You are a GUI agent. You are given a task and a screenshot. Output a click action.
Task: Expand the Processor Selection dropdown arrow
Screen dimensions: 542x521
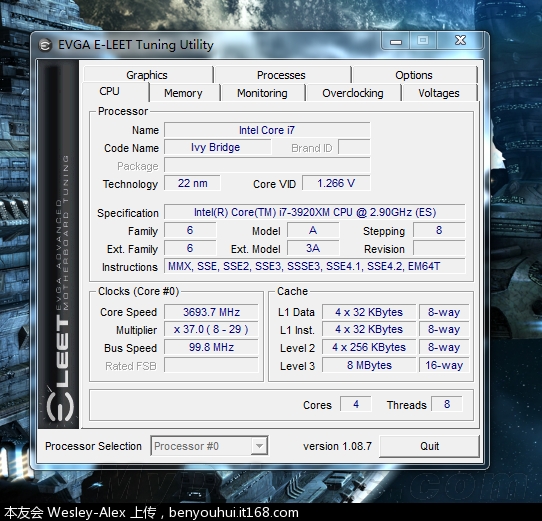[259, 446]
